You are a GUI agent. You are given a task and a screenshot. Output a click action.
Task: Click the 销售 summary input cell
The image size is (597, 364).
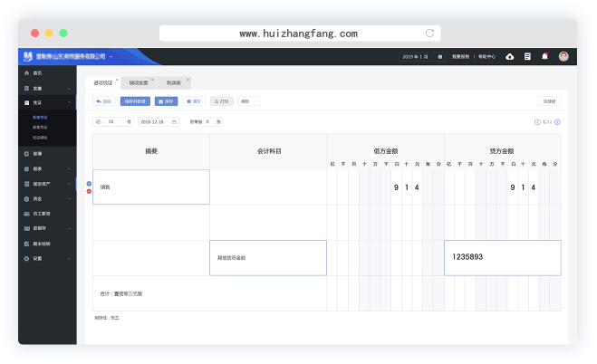coord(151,187)
